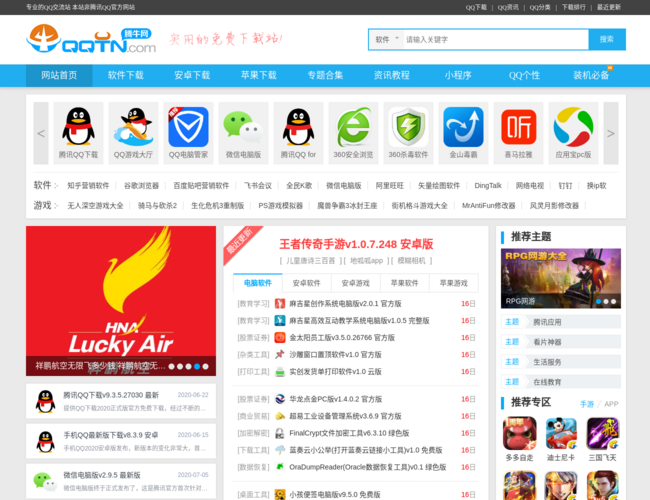
Task: Click WeChat icon beside 微信电脑版v2.9.5
Action: pos(45,482)
